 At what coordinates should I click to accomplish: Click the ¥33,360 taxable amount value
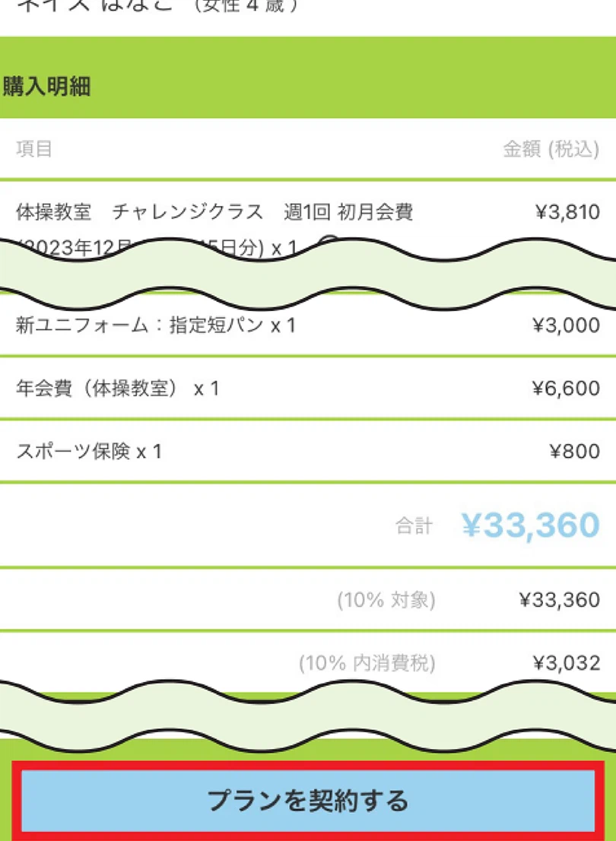coord(560,600)
